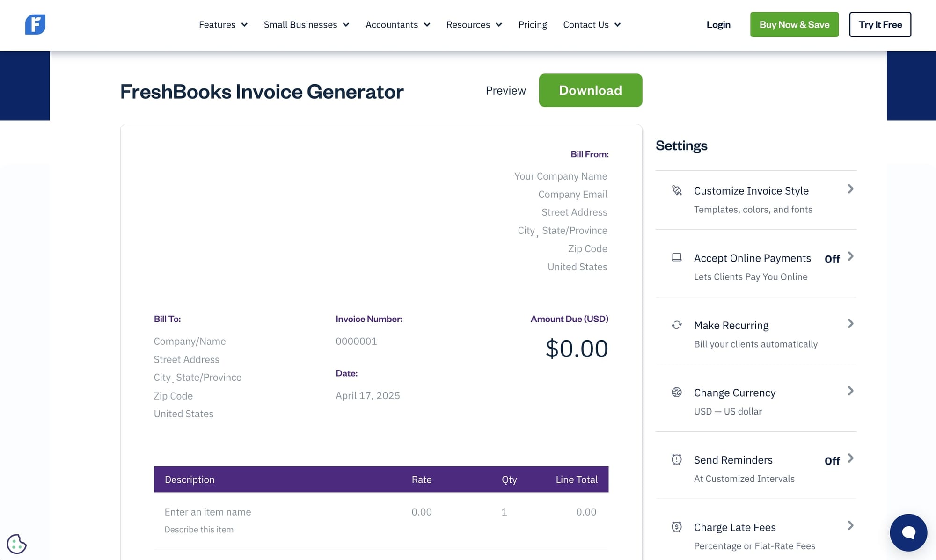
Task: Toggle Accept Online Payments off switch
Action: (832, 259)
